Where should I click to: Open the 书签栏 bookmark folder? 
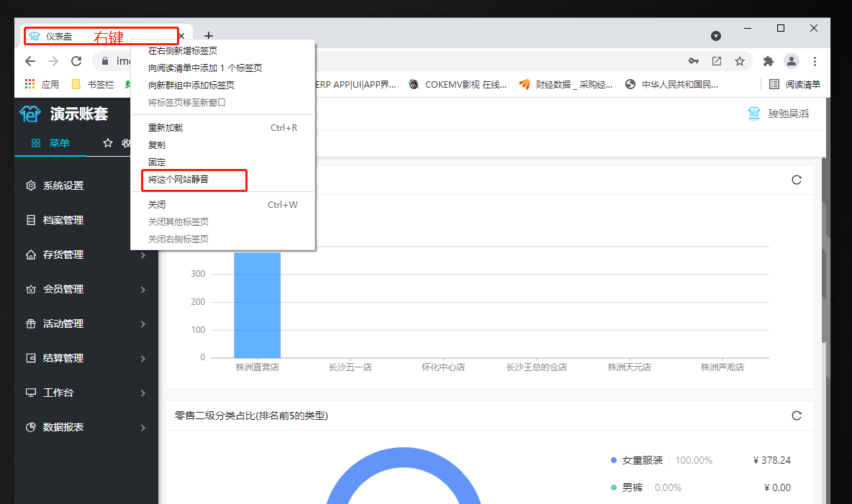pyautogui.click(x=93, y=84)
